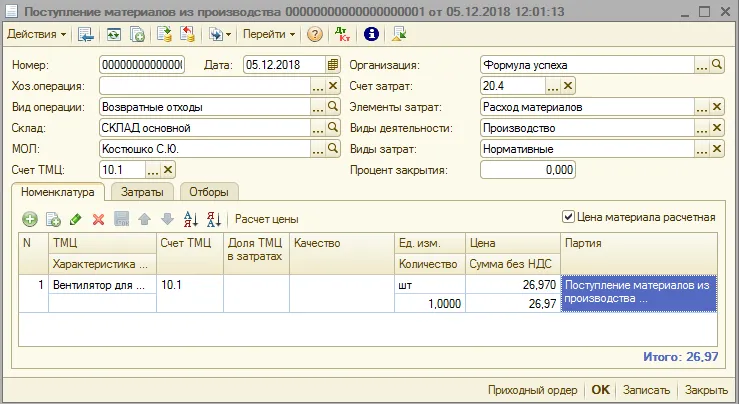Click the unpost document icon with red arrow
This screenshot has height=404, width=739.
[x=187, y=34]
